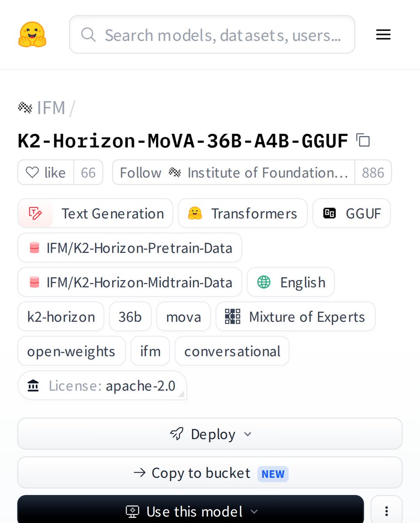Image resolution: width=420 pixels, height=523 pixels.
Task: Click the Mixture of Experts grid icon
Action: [x=232, y=316]
